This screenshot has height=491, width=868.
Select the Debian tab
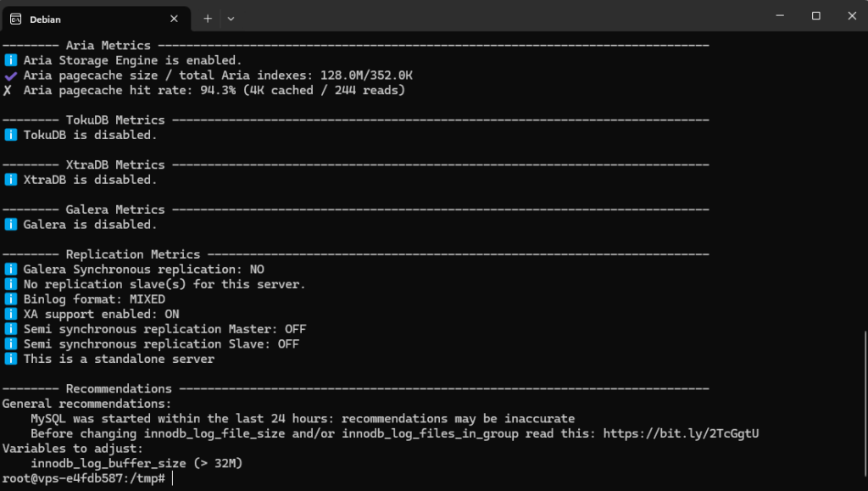85,19
